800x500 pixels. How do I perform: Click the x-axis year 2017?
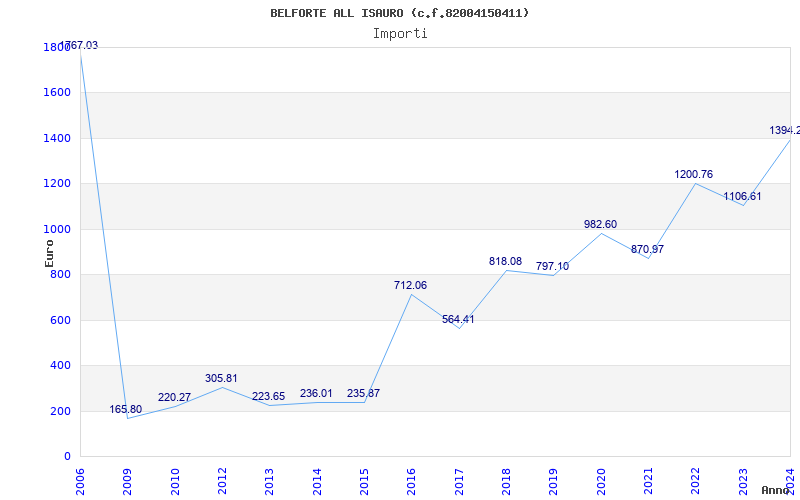[x=459, y=482]
